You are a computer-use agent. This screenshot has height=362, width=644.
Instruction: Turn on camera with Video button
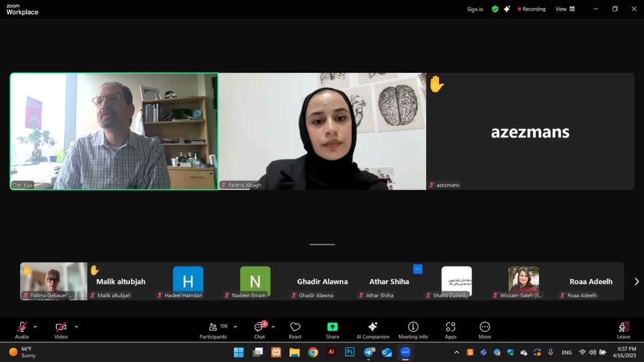coord(61,330)
